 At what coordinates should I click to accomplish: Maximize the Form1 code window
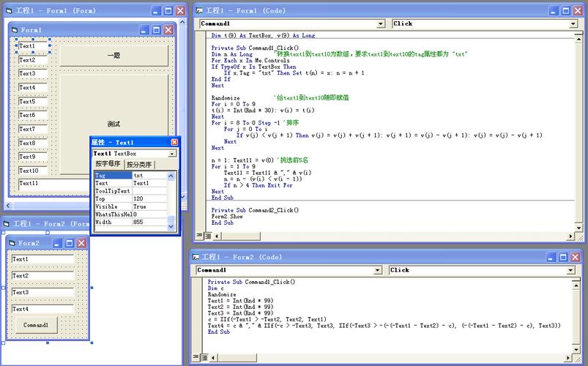click(566, 11)
